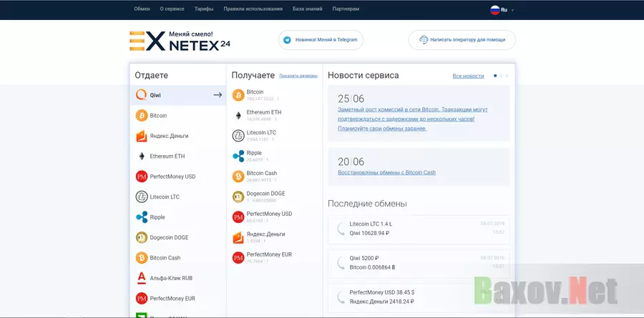Select the PerfectMoney USD icon under Отдаете

click(142, 177)
